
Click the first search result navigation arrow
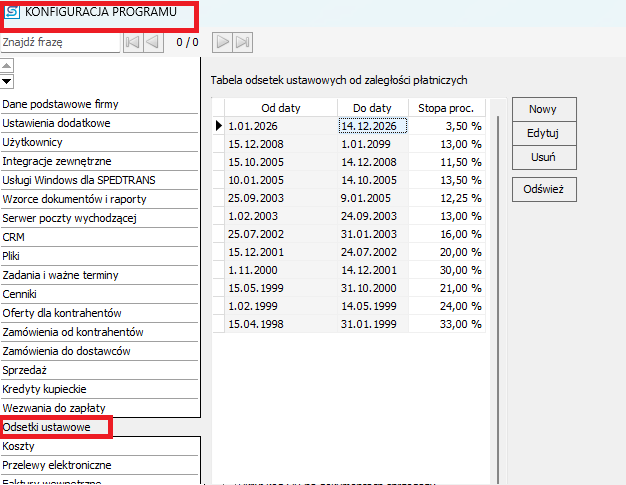[133, 42]
